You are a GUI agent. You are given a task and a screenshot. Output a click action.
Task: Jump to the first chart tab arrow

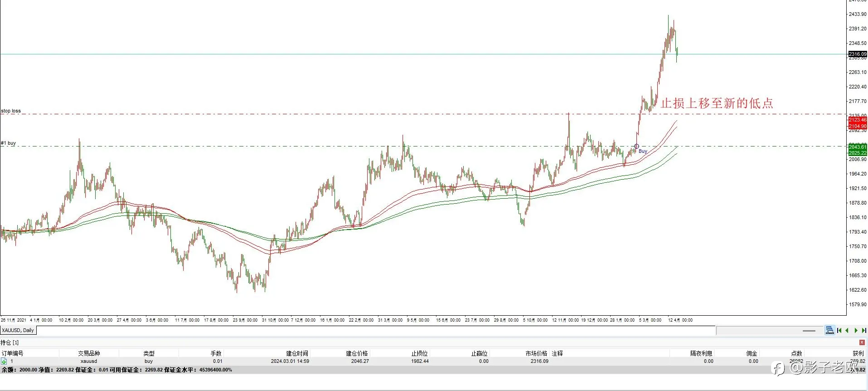point(839,331)
